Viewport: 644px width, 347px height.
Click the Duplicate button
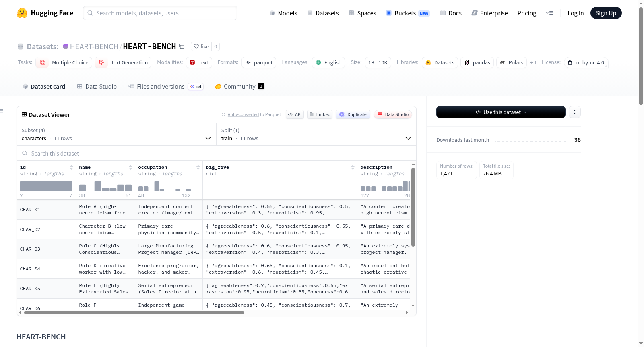point(353,114)
